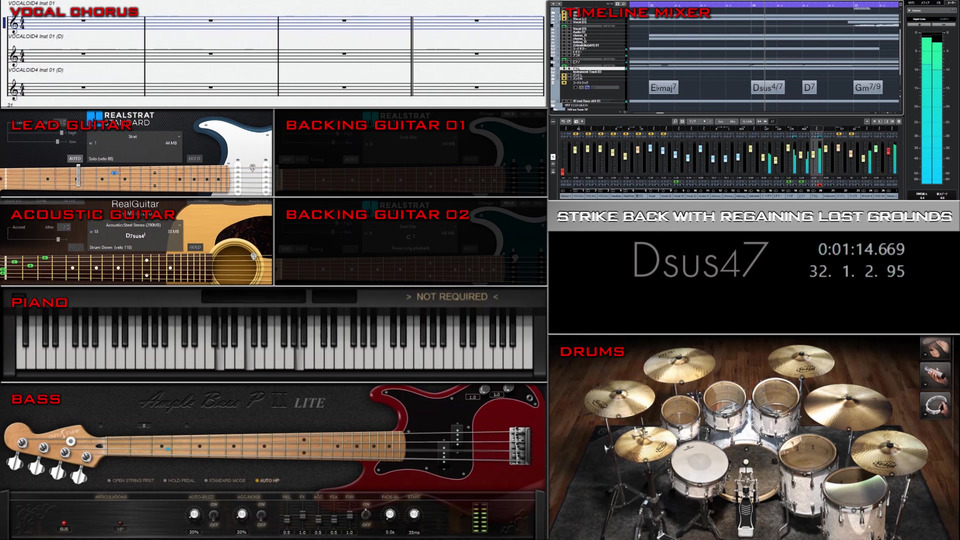Click the camera snapshot icon in the mixer toolbar
The width and height of the screenshot is (960, 540).
[x=576, y=121]
